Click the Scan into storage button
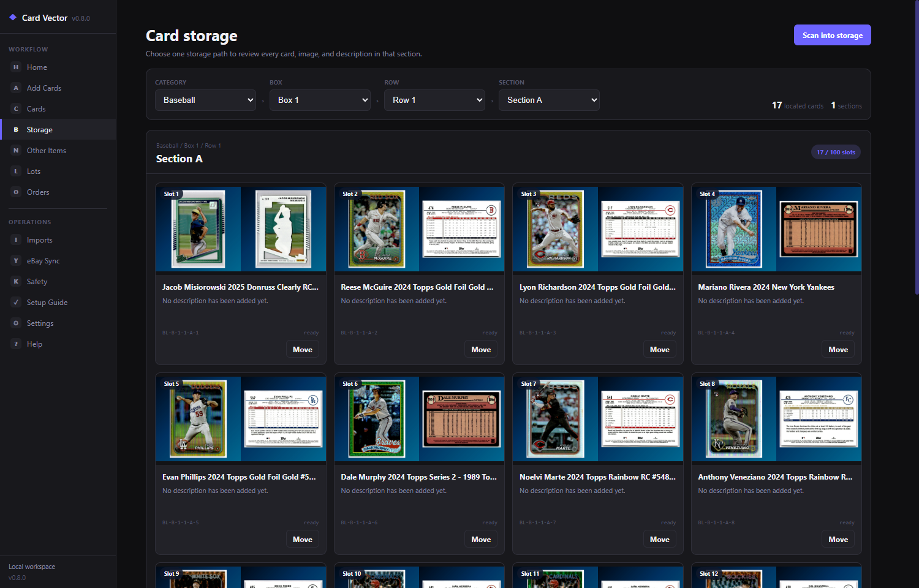Screen dimensions: 919x588 click(833, 35)
